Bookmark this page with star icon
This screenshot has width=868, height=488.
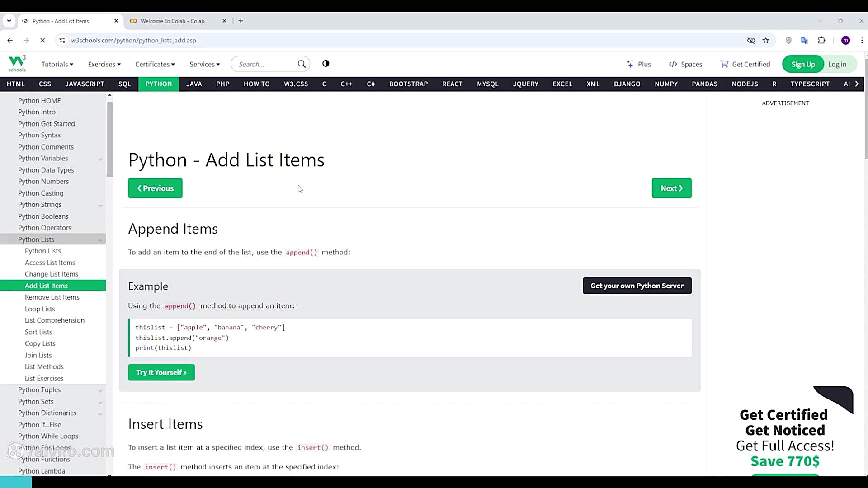click(x=766, y=40)
